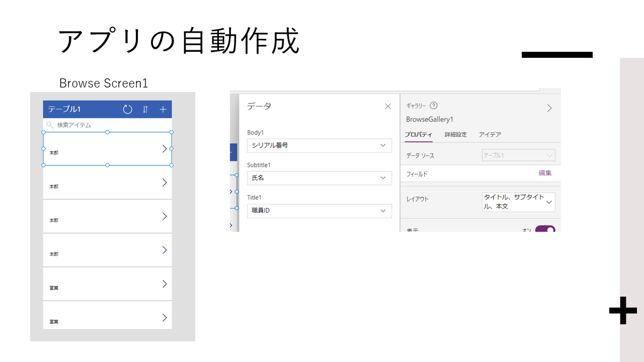
Task: Click the Title1 field label
Action: pos(254,198)
